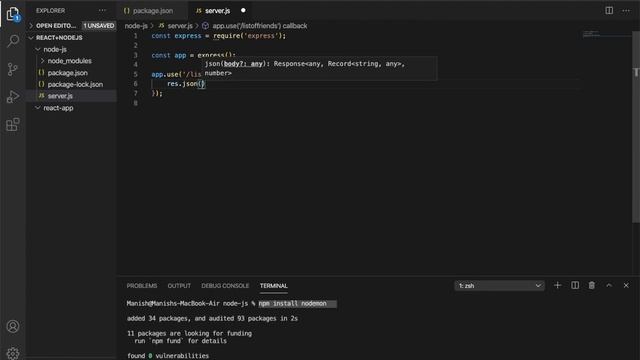This screenshot has height=360, width=640.
Task: Open the Search view in activity bar
Action: click(x=13, y=41)
